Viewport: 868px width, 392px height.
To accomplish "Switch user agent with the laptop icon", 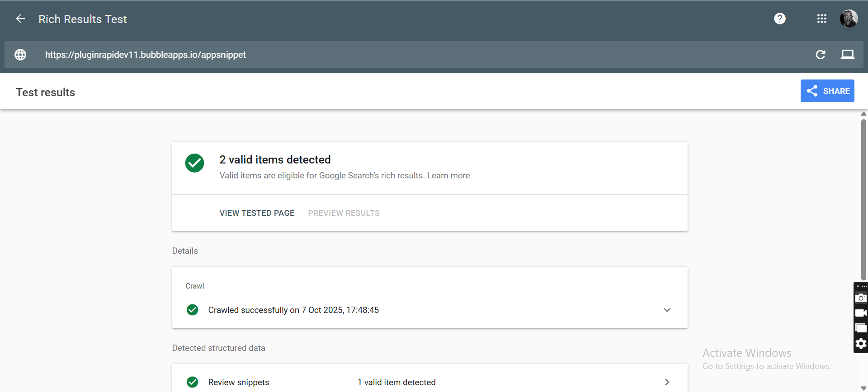I will 847,55.
